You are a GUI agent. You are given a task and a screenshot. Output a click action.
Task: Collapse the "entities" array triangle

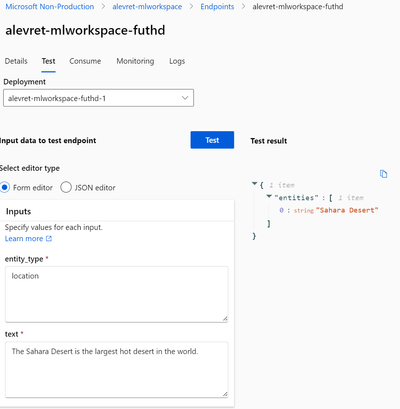point(269,196)
